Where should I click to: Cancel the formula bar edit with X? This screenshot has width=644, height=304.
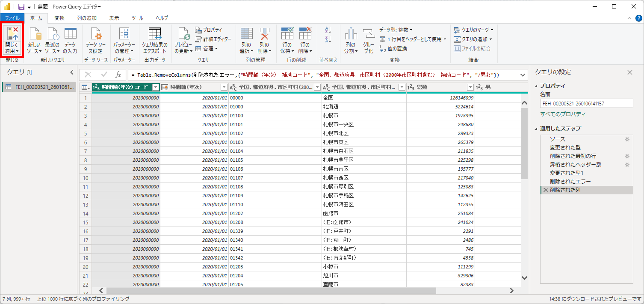(x=88, y=75)
